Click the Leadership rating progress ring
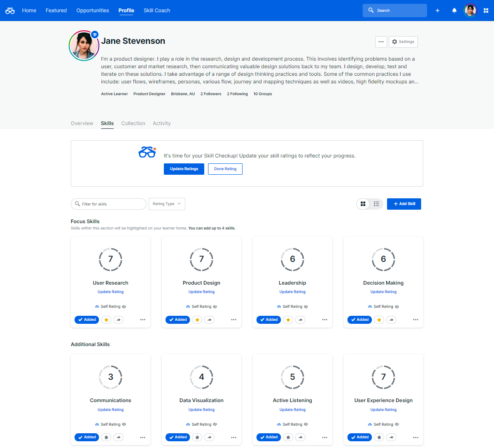This screenshot has width=494, height=448. point(292,259)
